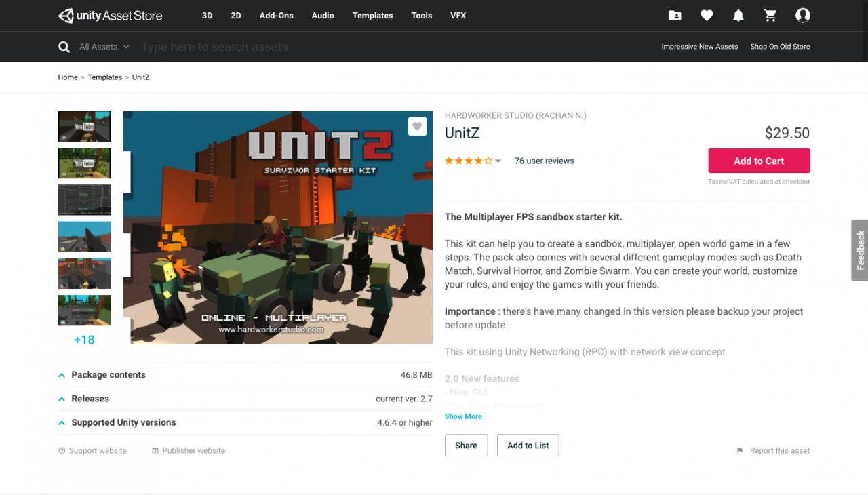The height and width of the screenshot is (495, 868).
Task: Open the notifications bell icon
Action: coord(738,16)
